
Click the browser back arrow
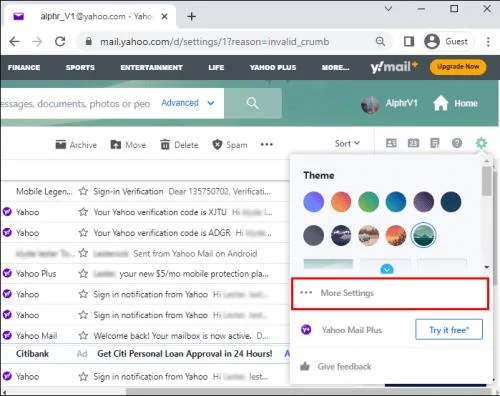[x=14, y=42]
